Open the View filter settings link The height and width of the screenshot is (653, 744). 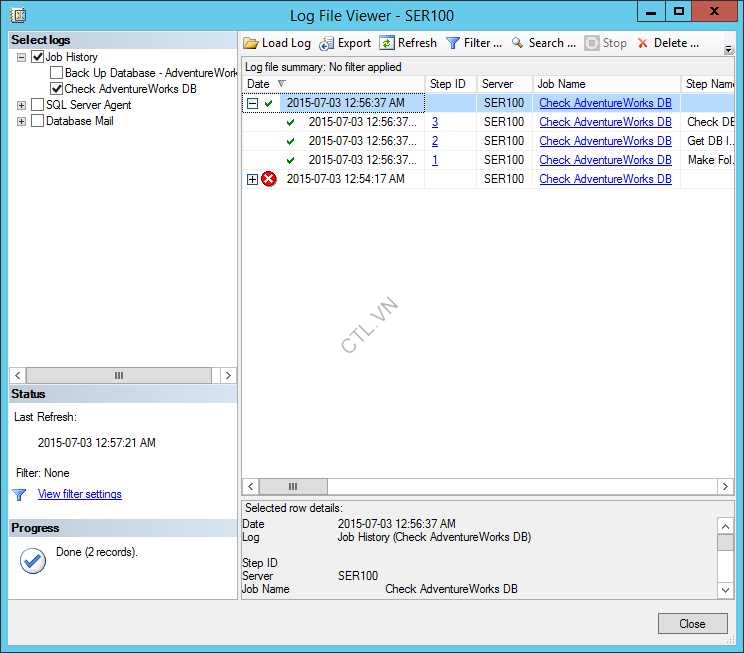79,494
